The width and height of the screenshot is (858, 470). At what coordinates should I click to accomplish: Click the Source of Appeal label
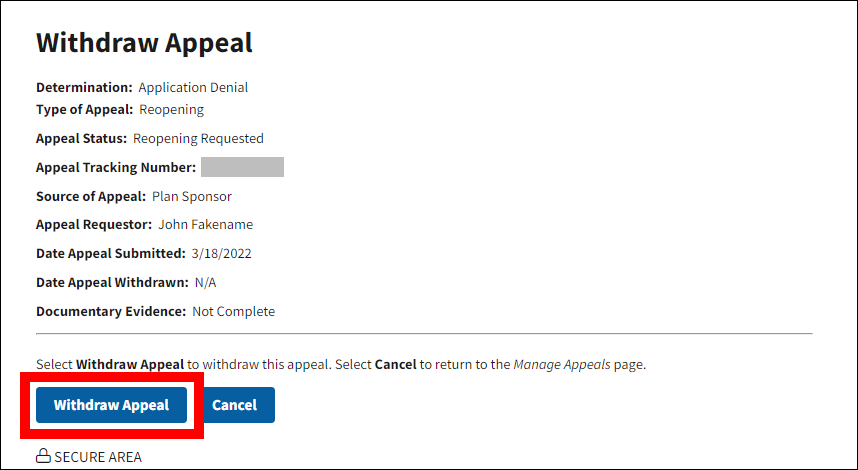pyautogui.click(x=90, y=196)
